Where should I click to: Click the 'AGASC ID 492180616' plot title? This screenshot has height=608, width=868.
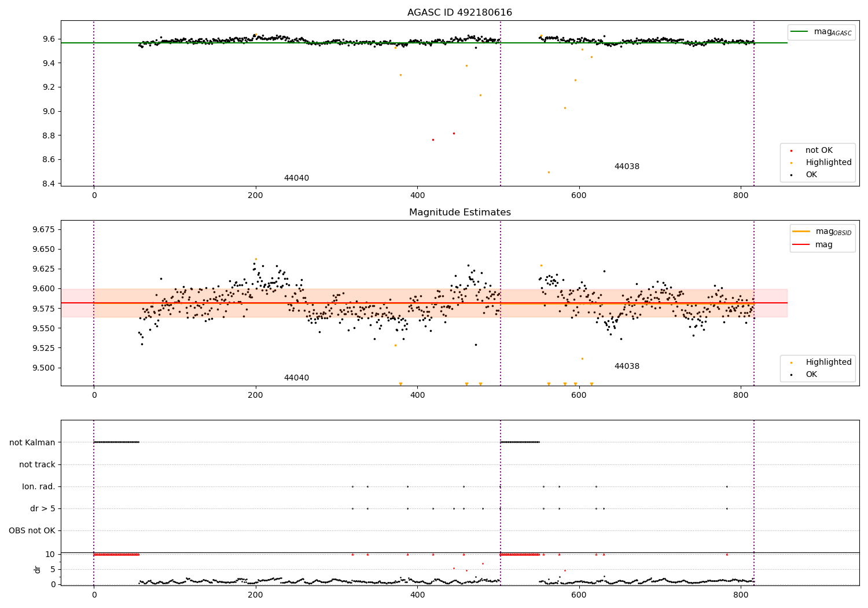[x=459, y=13]
